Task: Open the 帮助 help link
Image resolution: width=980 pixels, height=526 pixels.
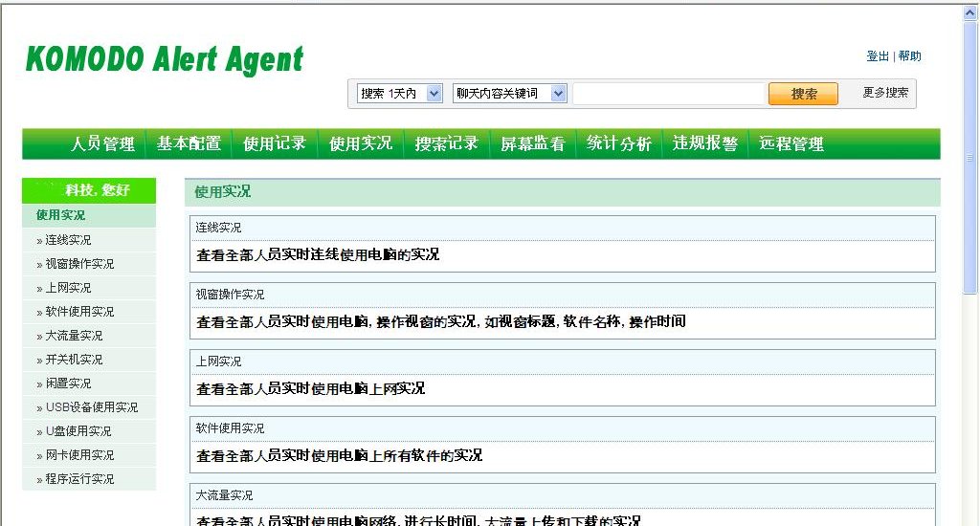Action: [x=909, y=56]
